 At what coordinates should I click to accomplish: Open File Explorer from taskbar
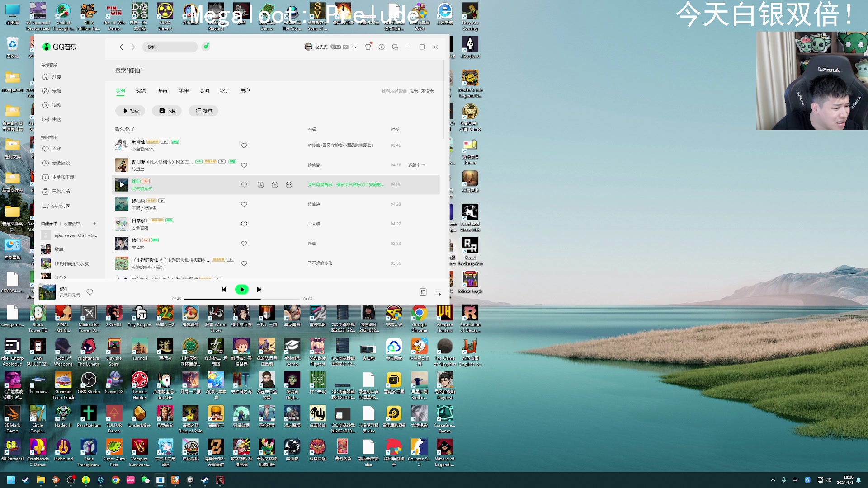(41, 480)
